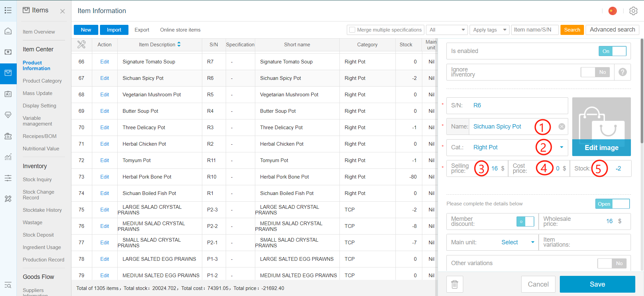Open Advanced search
The height and width of the screenshot is (296, 644).
pos(612,30)
